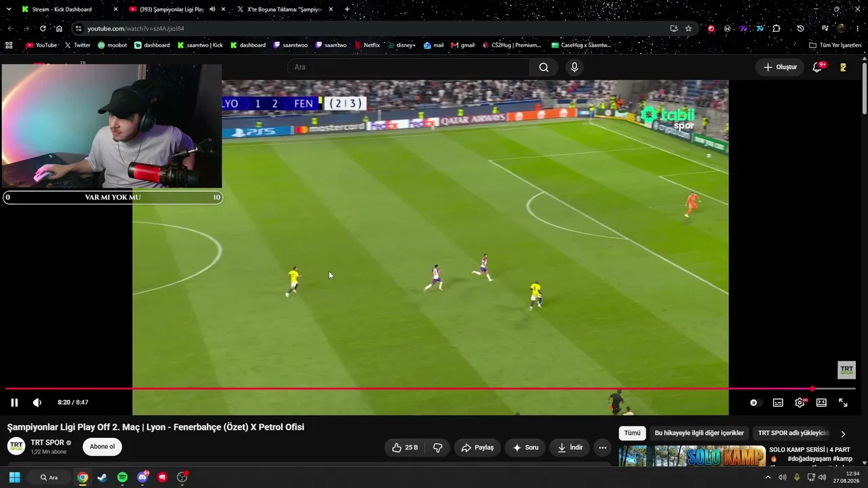Reload the current page
Screen dimensions: 868x488
43,28
